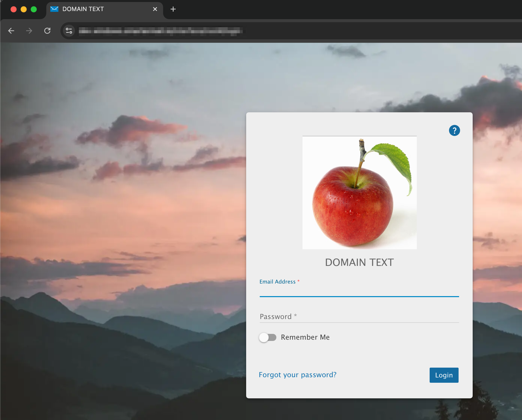Click the blue help question mark icon
The width and height of the screenshot is (522, 420).
click(x=454, y=130)
